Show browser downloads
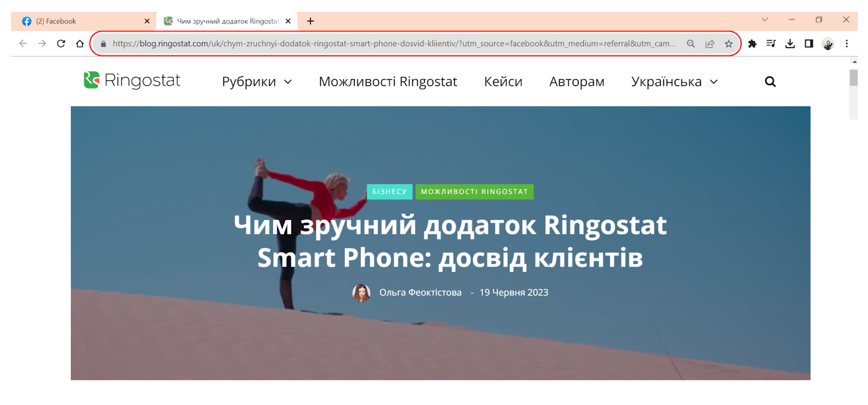This screenshot has width=868, height=405. 790,43
